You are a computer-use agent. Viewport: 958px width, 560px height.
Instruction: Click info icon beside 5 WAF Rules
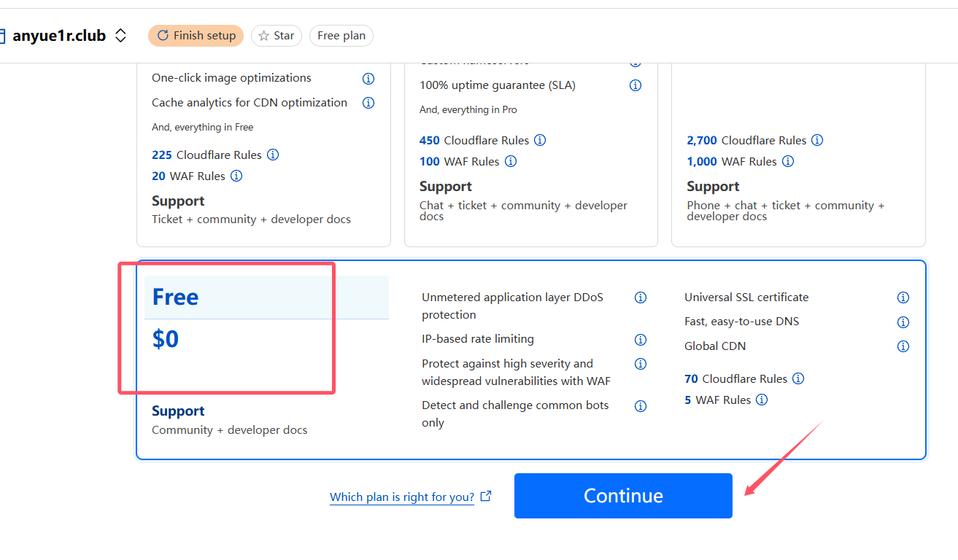click(x=762, y=400)
